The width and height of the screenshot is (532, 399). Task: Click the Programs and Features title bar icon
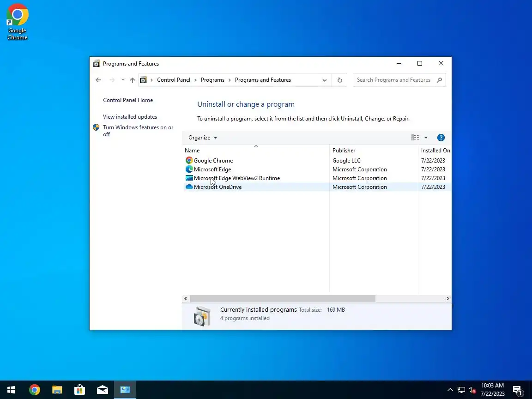click(x=97, y=63)
